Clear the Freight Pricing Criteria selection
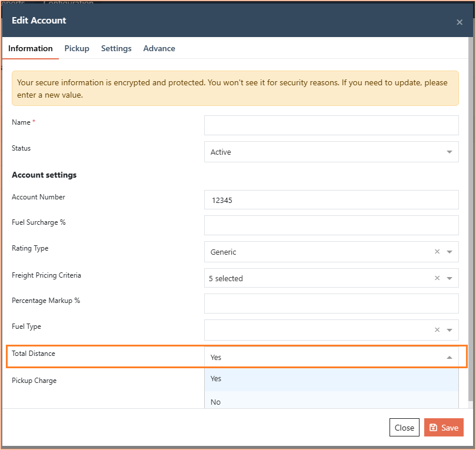 437,278
